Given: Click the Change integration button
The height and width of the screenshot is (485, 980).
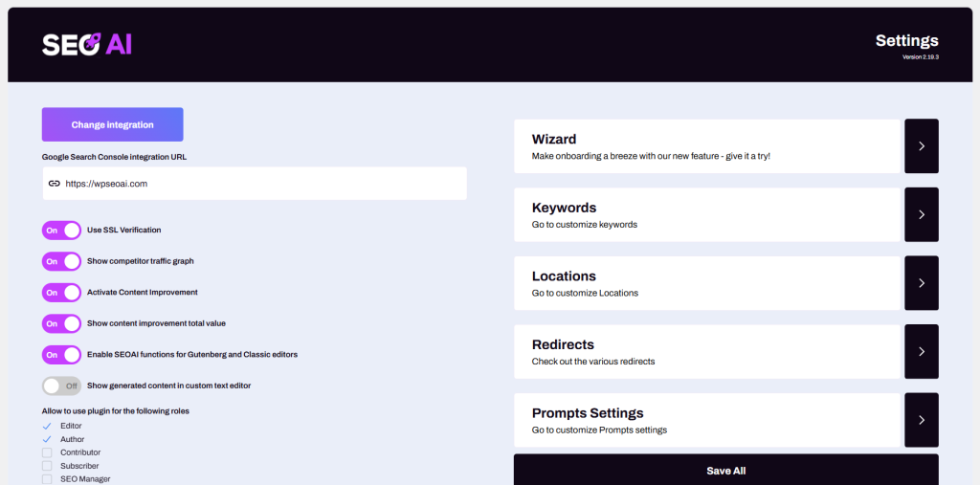Looking at the screenshot, I should click(x=113, y=124).
